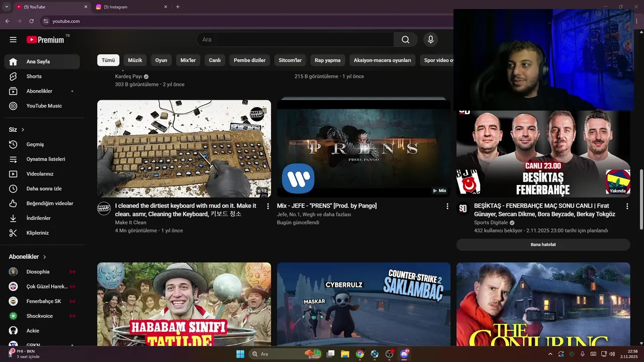Open YouTube Music from sidebar
The width and height of the screenshot is (644, 362).
click(42, 106)
